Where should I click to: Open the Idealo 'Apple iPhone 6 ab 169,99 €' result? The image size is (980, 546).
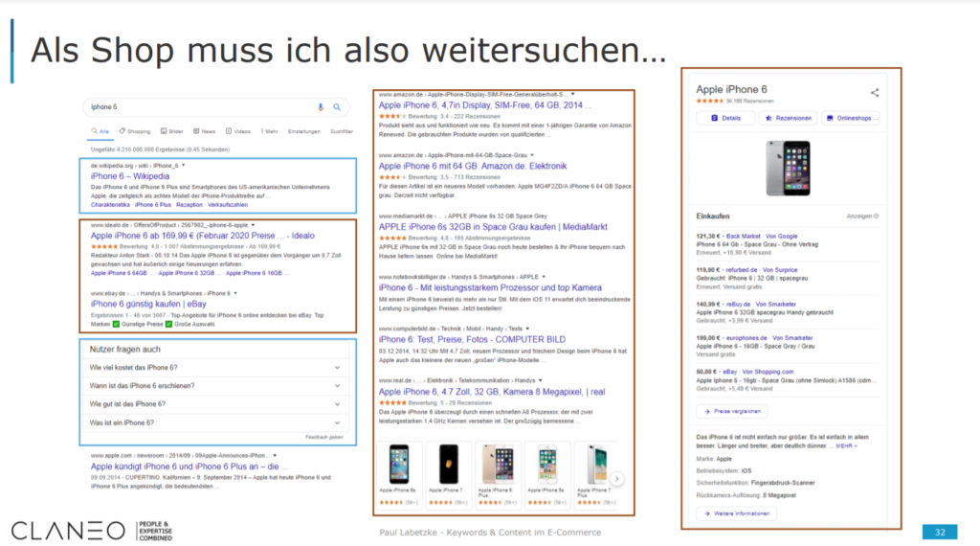pos(203,236)
